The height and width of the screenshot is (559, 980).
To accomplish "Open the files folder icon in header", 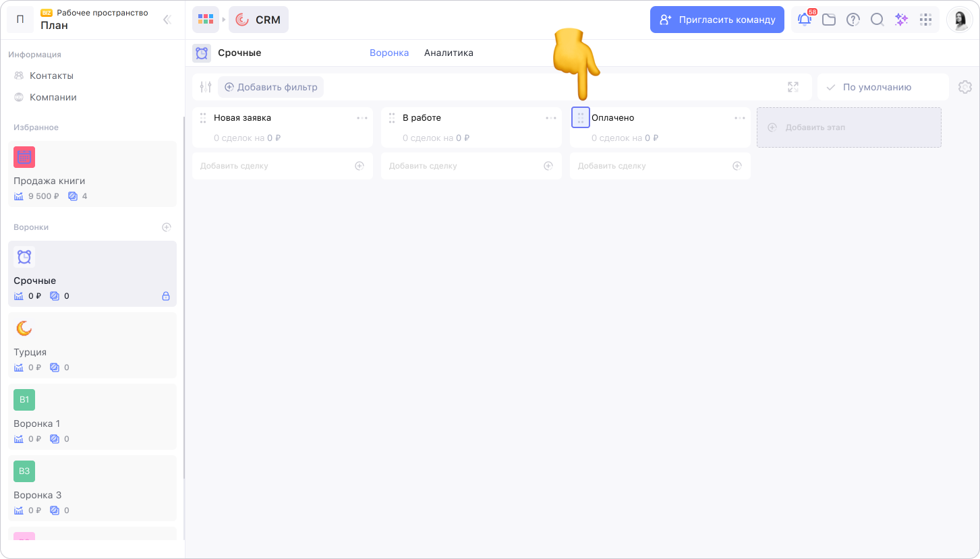I will (x=829, y=20).
